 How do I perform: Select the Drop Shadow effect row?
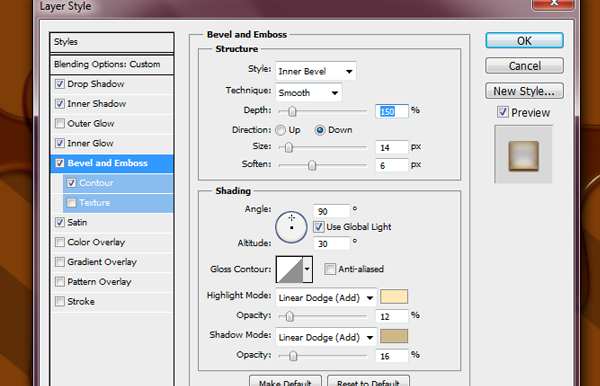(112, 84)
